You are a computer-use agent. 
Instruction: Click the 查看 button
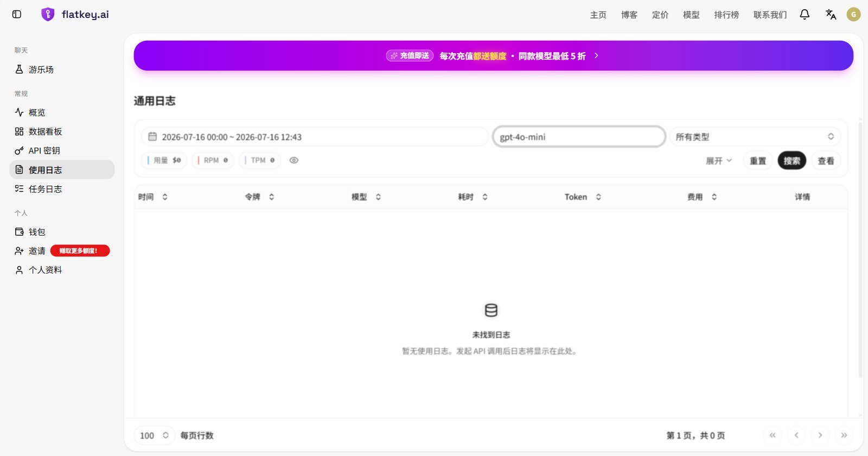(x=826, y=161)
